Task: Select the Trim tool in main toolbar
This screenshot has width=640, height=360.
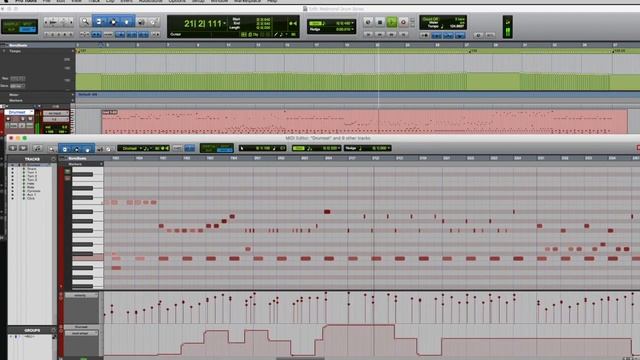Action: pyautogui.click(x=99, y=22)
